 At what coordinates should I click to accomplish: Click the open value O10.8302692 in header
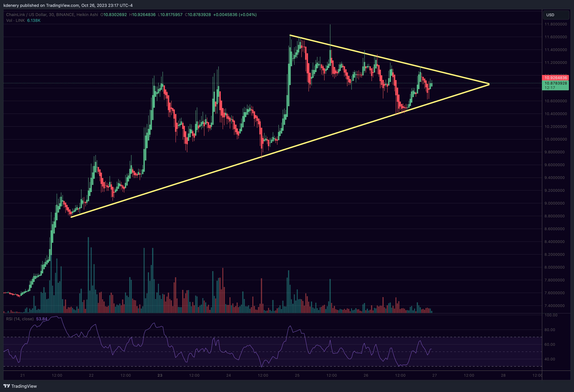pos(114,15)
